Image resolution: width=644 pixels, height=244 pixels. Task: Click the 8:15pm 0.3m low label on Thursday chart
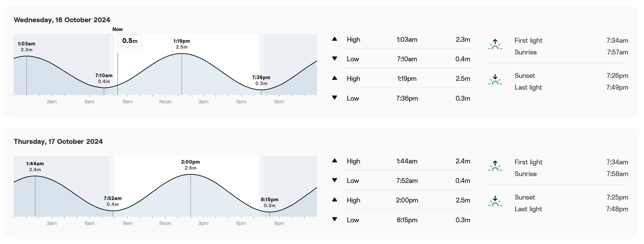pos(270,202)
